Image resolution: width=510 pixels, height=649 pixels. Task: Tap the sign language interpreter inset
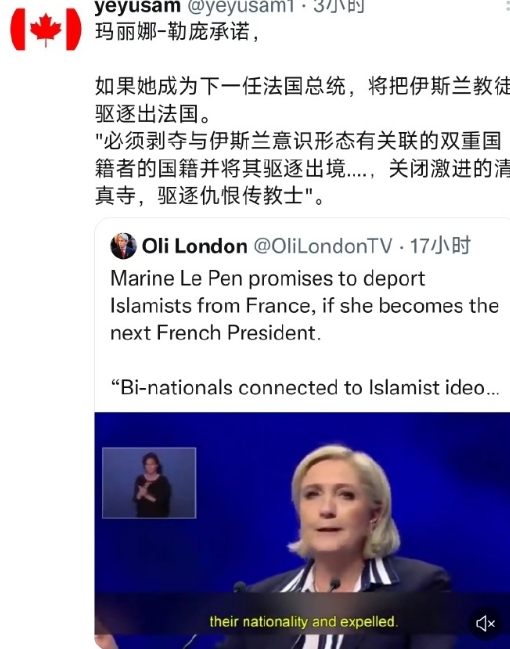tap(149, 483)
